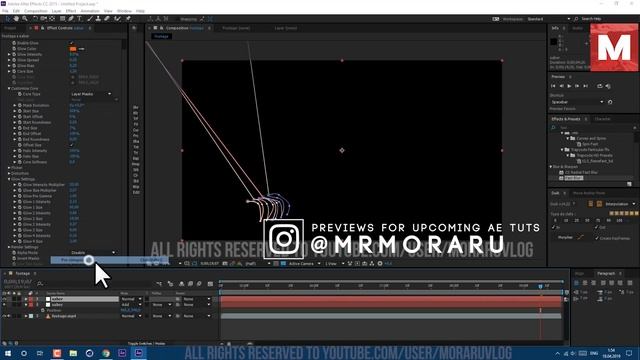Select the Puppet Pin tool
Viewport: 640px width, 360px height.
click(x=128, y=19)
